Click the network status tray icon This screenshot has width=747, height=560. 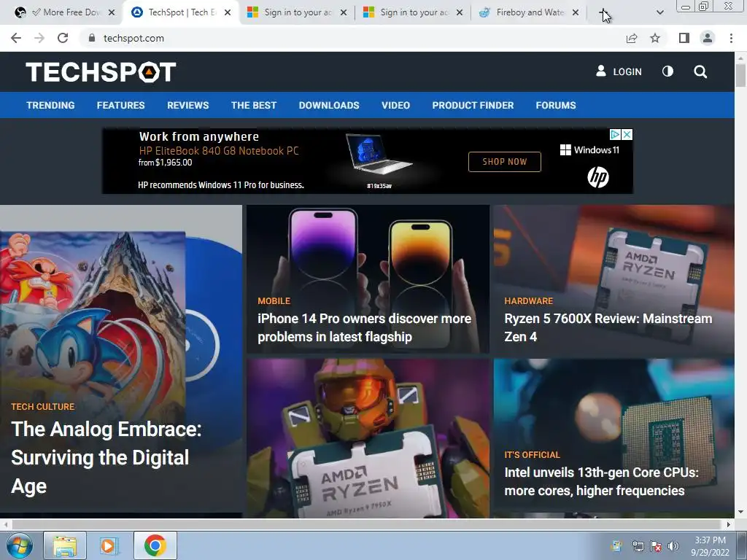coord(638,546)
